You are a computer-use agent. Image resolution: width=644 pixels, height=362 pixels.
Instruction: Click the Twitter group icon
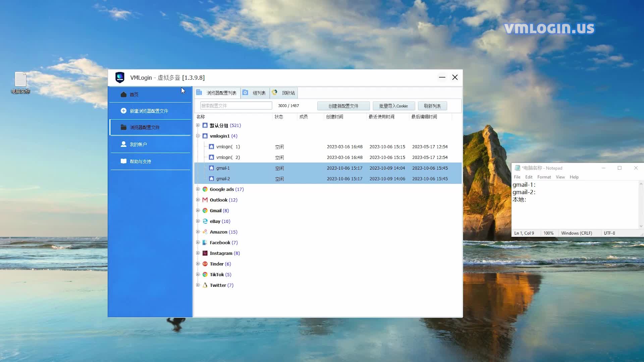click(x=205, y=285)
